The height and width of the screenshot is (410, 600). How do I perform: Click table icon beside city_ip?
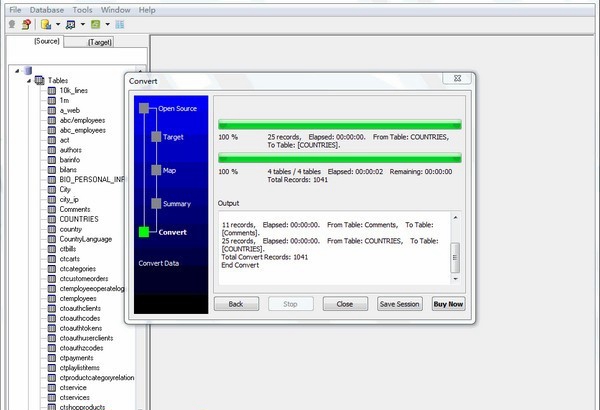coord(52,199)
